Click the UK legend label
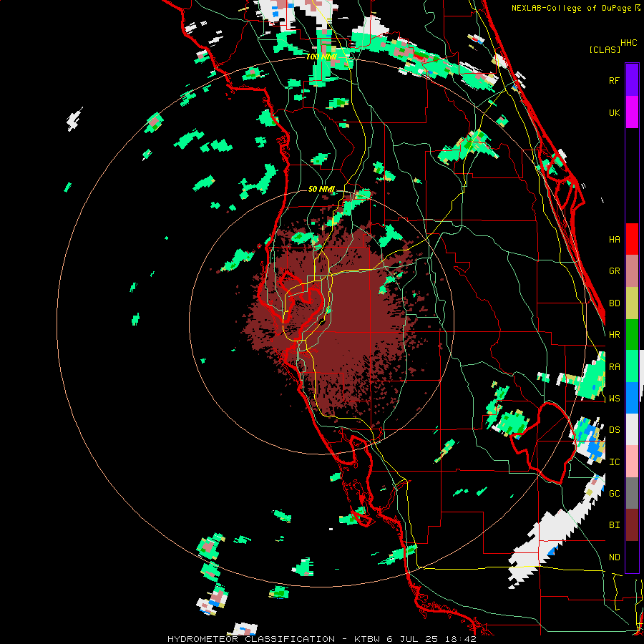This screenshot has width=644, height=644. pyautogui.click(x=614, y=112)
